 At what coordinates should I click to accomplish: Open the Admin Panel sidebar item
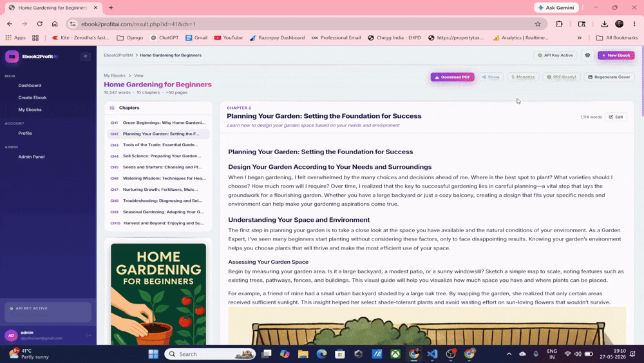(x=31, y=157)
